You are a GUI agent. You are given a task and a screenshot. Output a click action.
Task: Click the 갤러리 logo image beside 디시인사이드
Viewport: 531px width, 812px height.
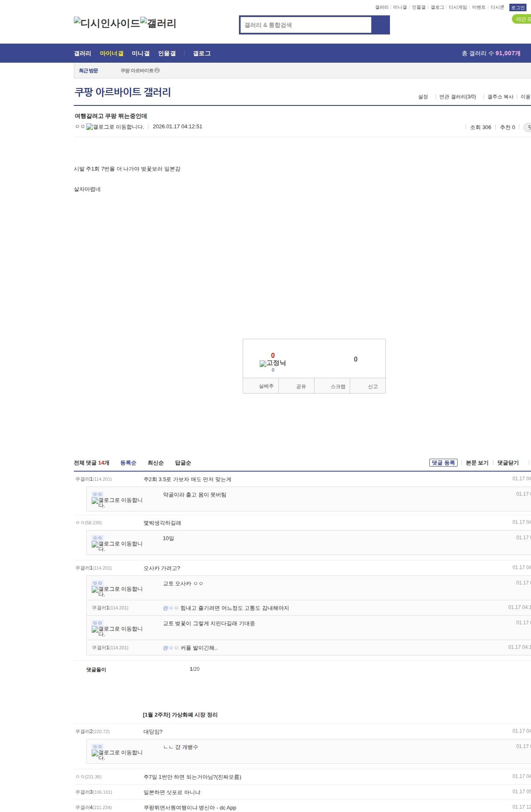click(x=158, y=23)
